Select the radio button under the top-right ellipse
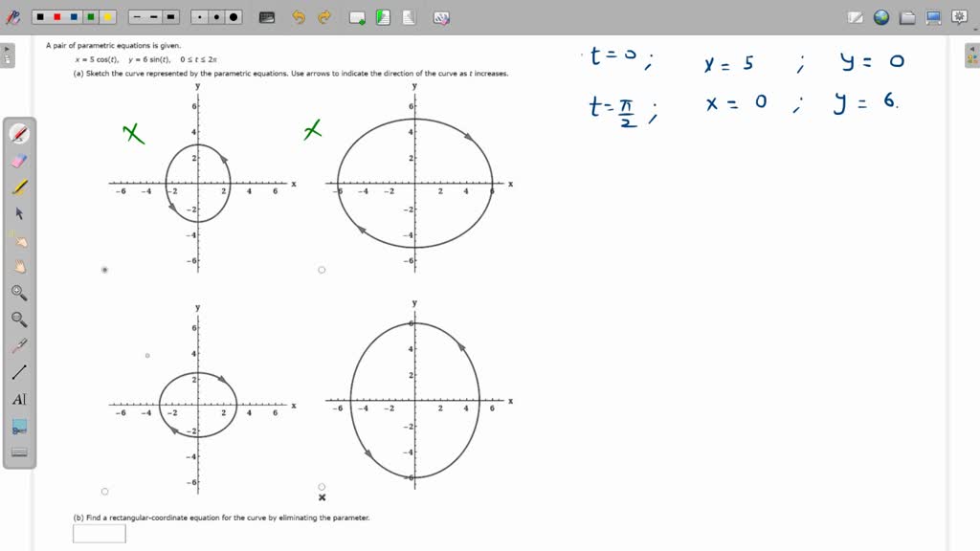980x551 pixels. (322, 270)
